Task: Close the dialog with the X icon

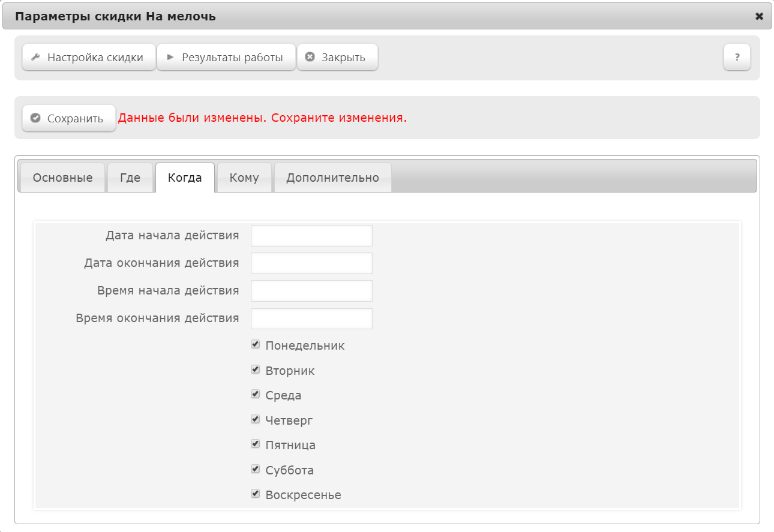Action: coord(759,16)
